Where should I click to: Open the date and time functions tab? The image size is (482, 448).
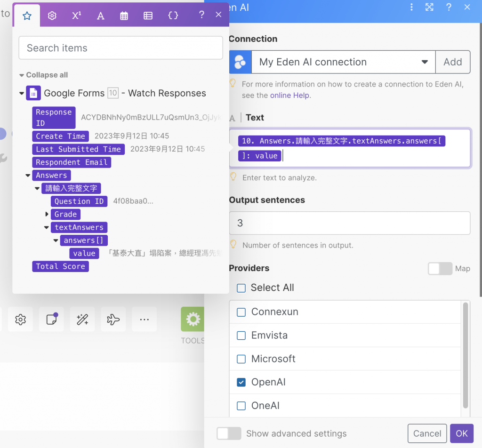coord(124,16)
